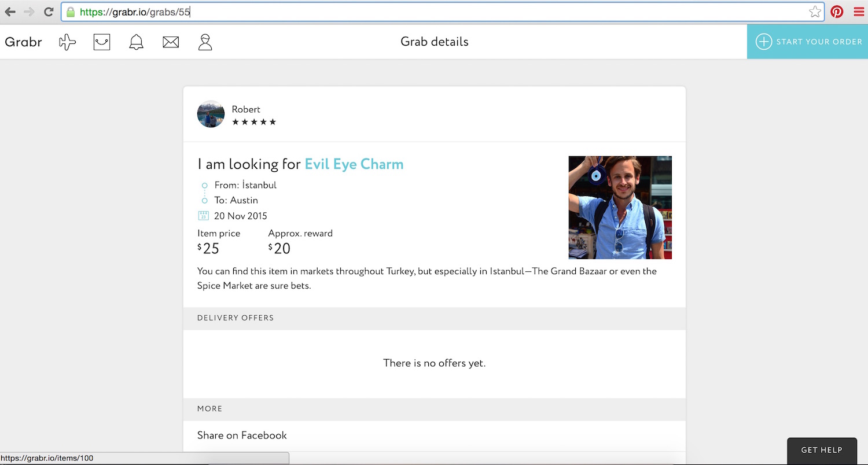Click the 'To: Austin' text
The width and height of the screenshot is (868, 465).
[x=236, y=200]
